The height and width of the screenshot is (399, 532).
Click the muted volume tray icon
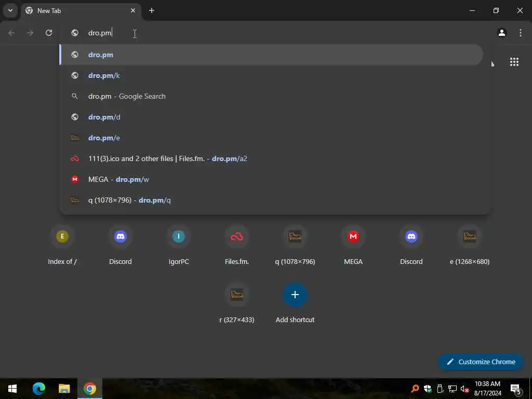(464, 389)
